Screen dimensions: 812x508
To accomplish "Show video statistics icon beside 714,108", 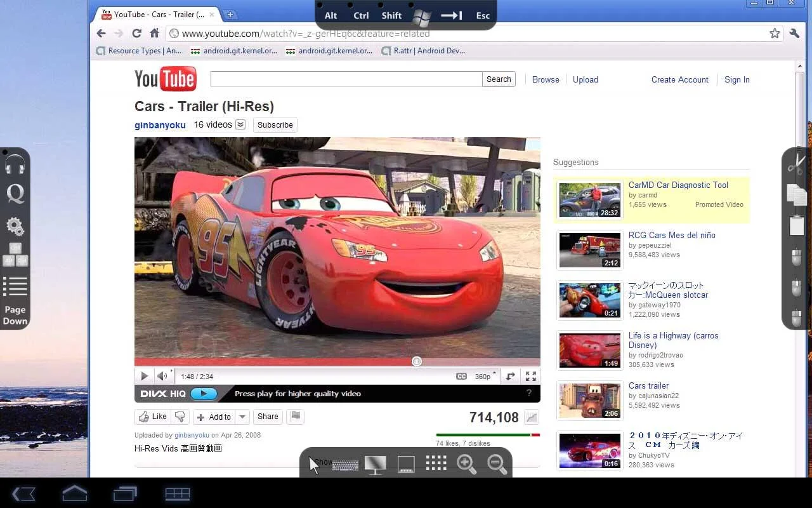I will coord(532,417).
